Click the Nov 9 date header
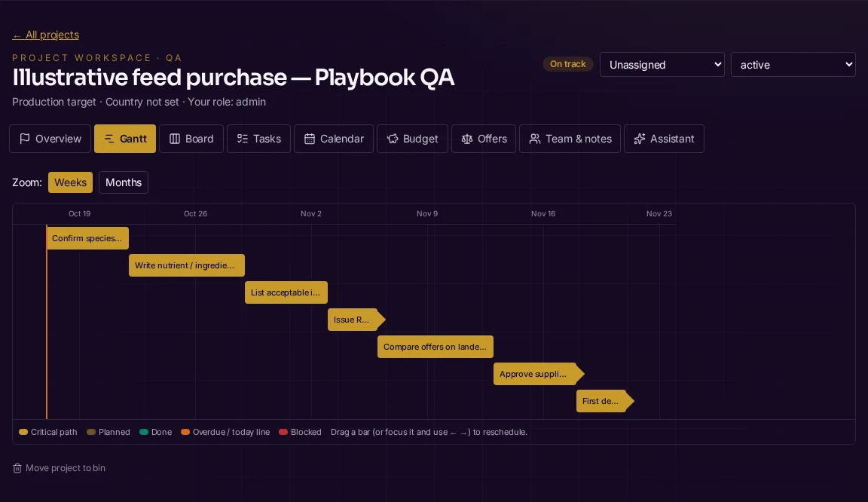868x502 pixels. click(x=427, y=214)
